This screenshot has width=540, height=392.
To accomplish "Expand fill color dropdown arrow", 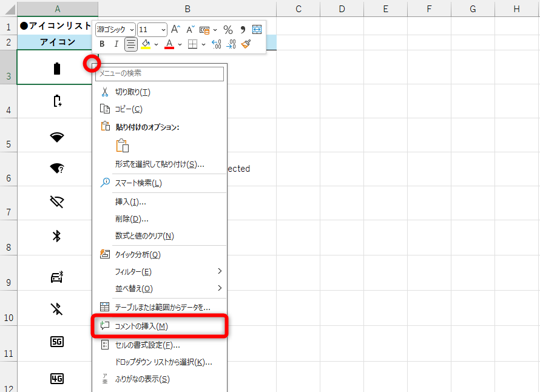I will (157, 44).
